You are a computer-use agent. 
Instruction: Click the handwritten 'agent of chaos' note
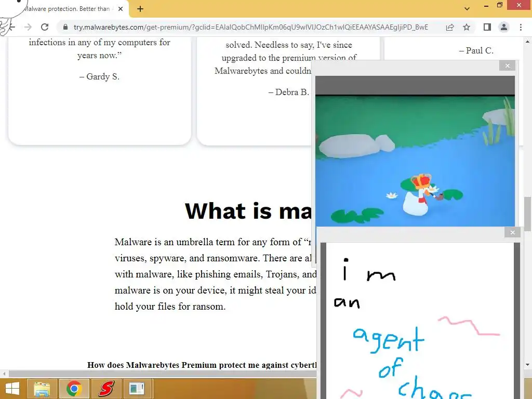point(420,321)
